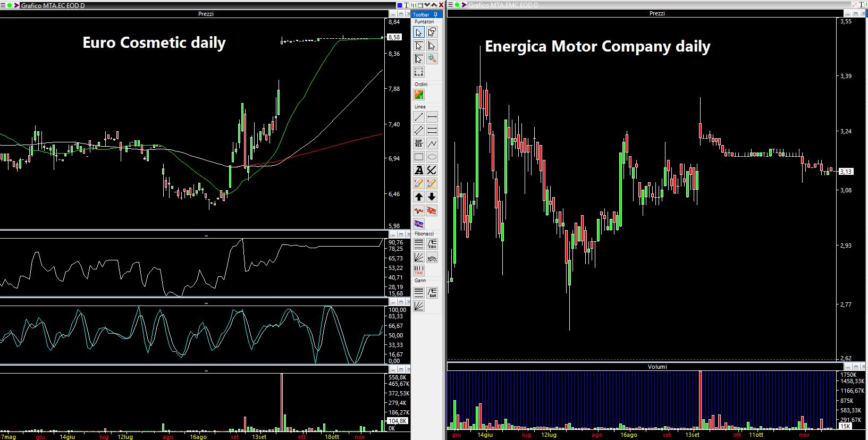
Task: Click the 3,13 current price label
Action: tap(846, 172)
